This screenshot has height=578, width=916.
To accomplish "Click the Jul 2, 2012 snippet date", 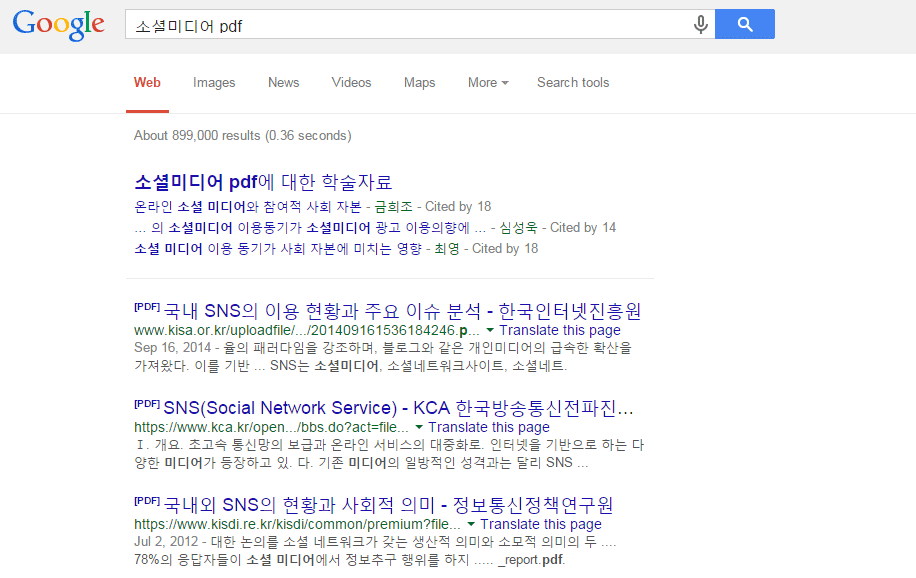I will coord(166,542).
